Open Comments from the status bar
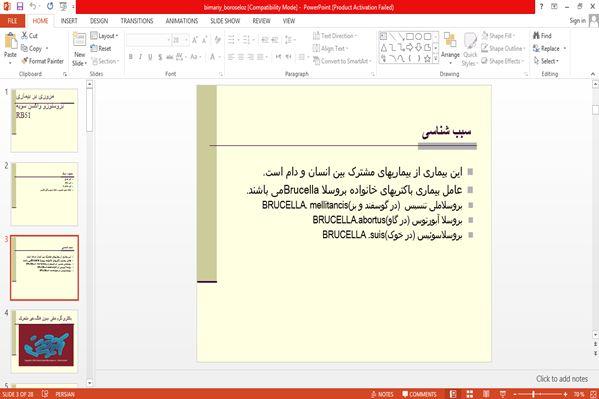The height and width of the screenshot is (399, 599). click(419, 394)
